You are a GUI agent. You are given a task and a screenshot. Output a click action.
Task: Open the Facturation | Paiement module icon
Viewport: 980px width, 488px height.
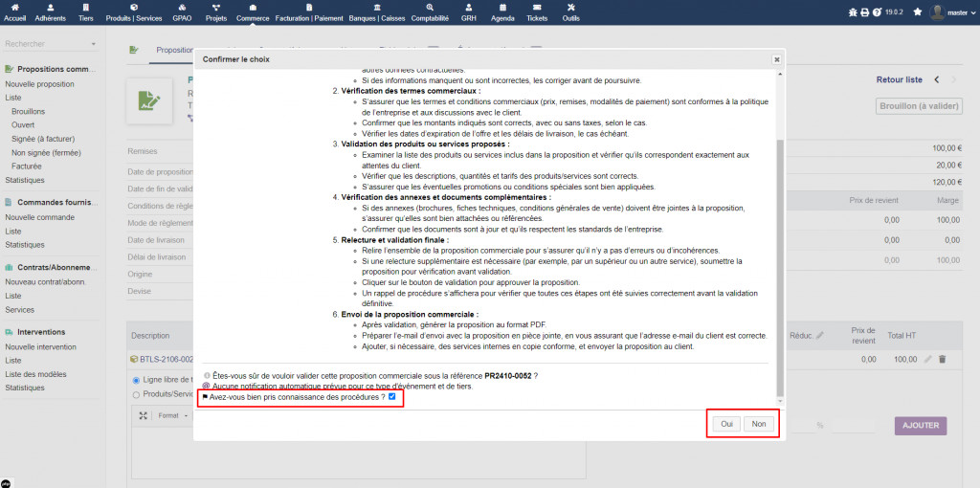(309, 8)
